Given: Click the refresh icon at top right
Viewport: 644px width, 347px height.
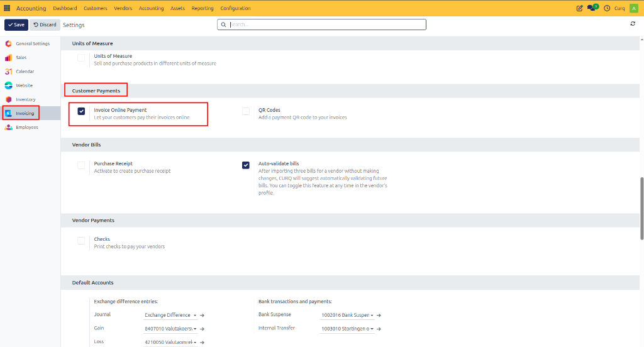Looking at the screenshot, I should point(633,24).
